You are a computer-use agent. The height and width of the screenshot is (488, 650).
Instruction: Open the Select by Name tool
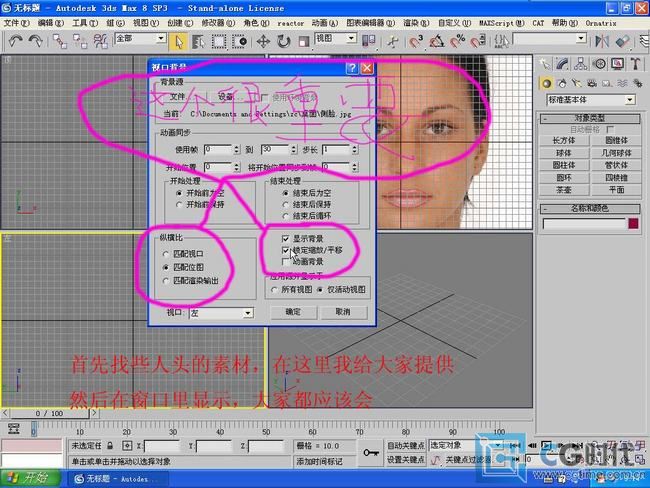click(x=199, y=42)
